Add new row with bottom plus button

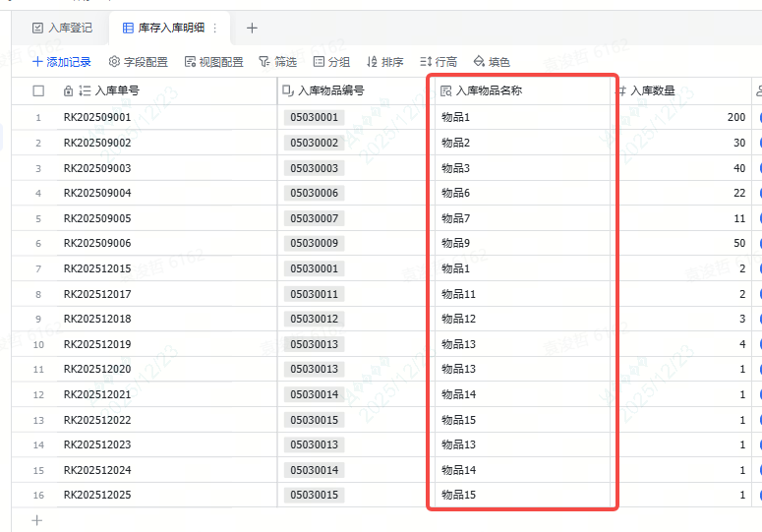[x=38, y=520]
